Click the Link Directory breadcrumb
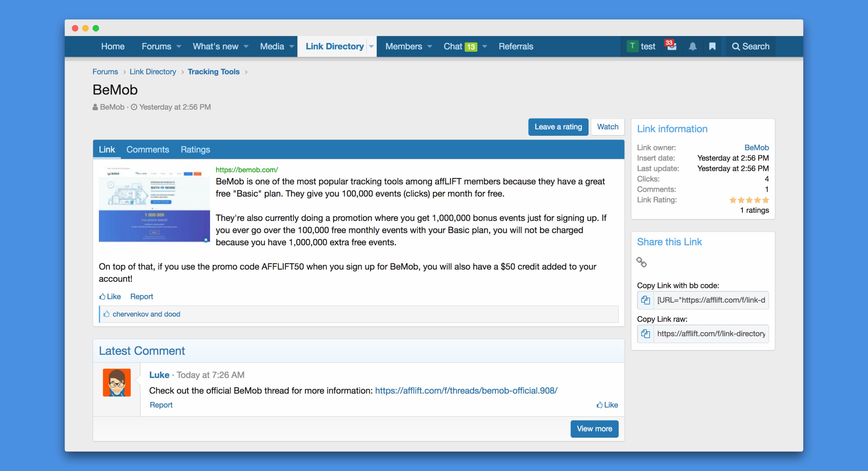Viewport: 868px width, 471px height. (x=153, y=72)
